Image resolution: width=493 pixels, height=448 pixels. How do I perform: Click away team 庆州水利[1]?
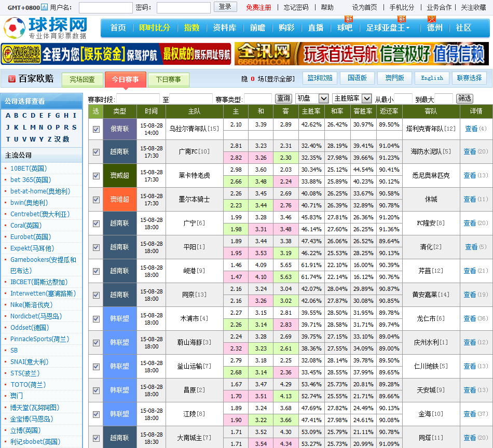(431, 342)
